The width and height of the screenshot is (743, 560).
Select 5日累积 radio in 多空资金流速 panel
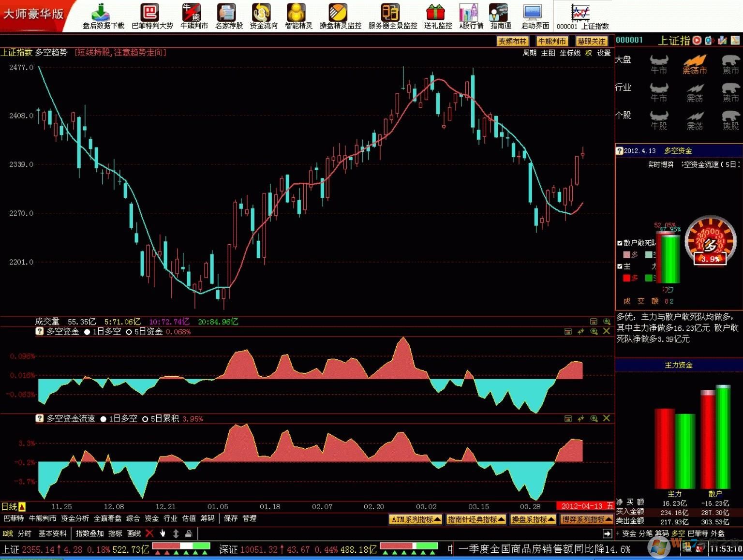(x=145, y=419)
